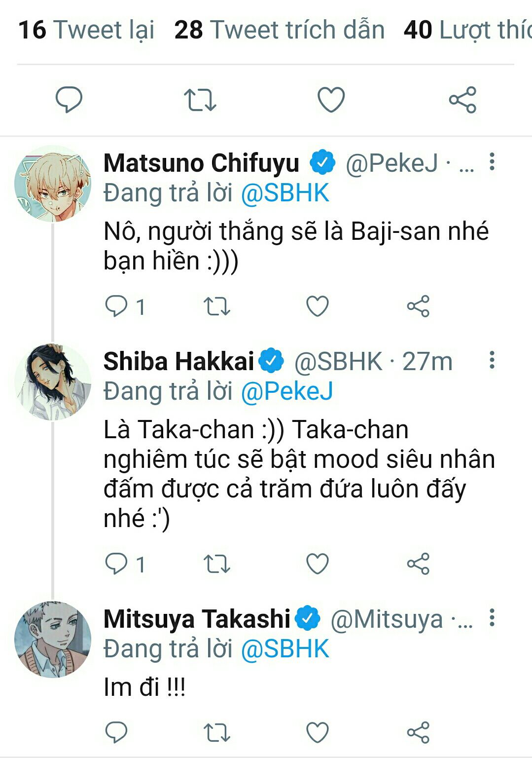View the 28 Tweet trích dẫn list

pos(279,30)
